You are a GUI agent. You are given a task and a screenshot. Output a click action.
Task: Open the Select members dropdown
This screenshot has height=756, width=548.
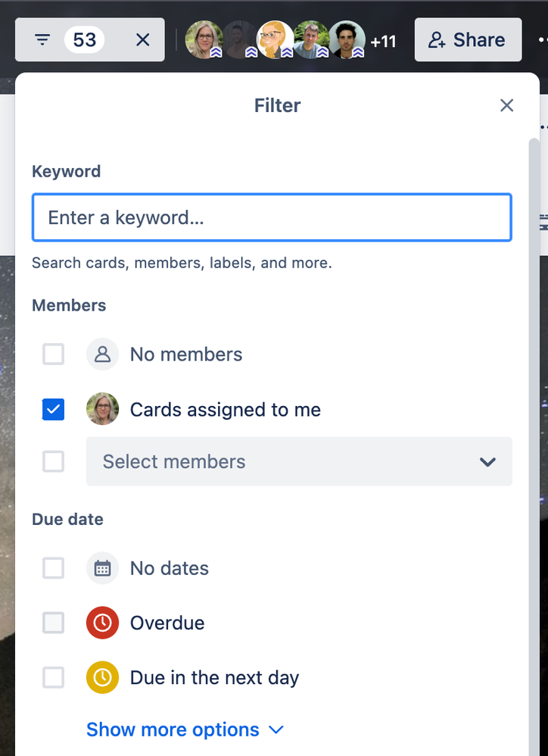pyautogui.click(x=299, y=461)
